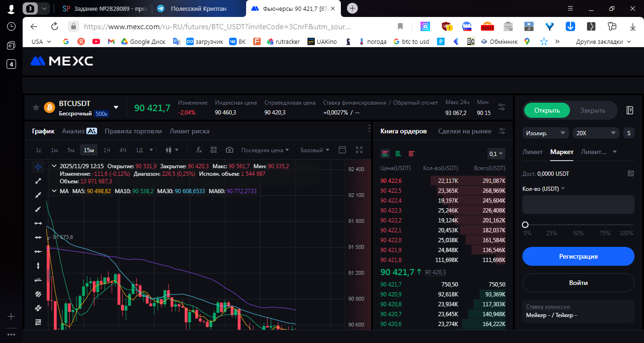Toggle chart fullscreen expand icon

359,150
